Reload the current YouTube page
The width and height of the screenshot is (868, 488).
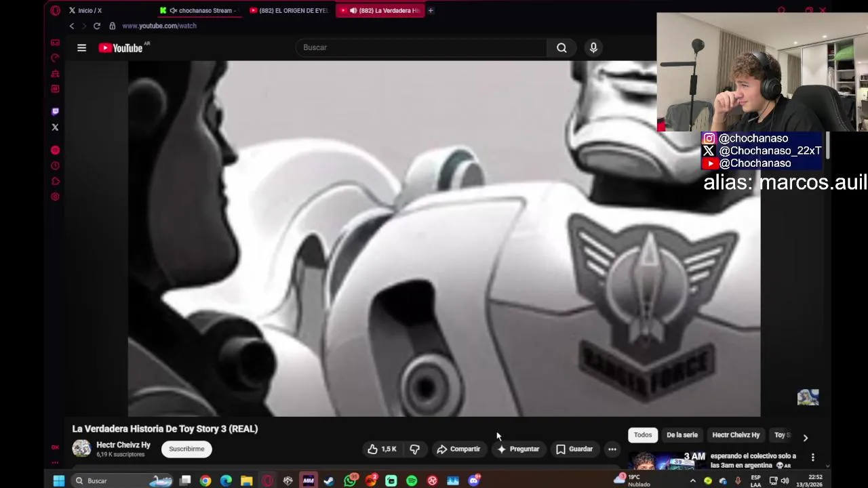tap(97, 26)
